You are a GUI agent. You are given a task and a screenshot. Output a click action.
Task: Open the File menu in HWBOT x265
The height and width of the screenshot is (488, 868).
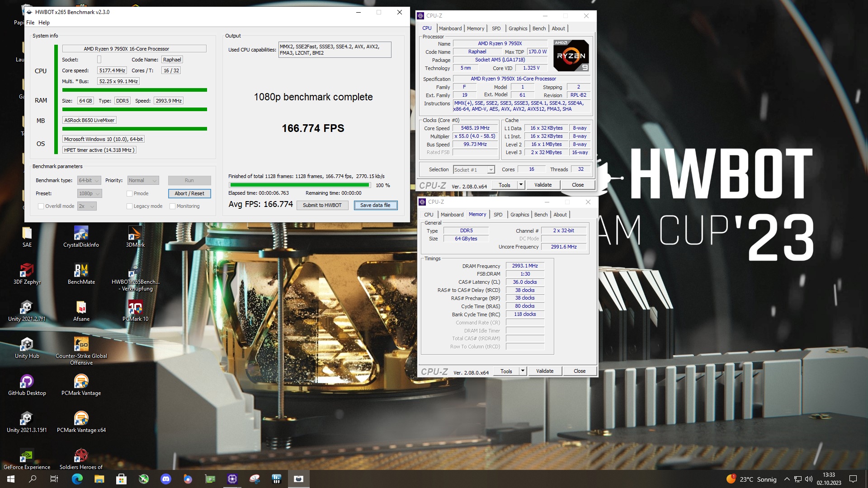(x=30, y=23)
